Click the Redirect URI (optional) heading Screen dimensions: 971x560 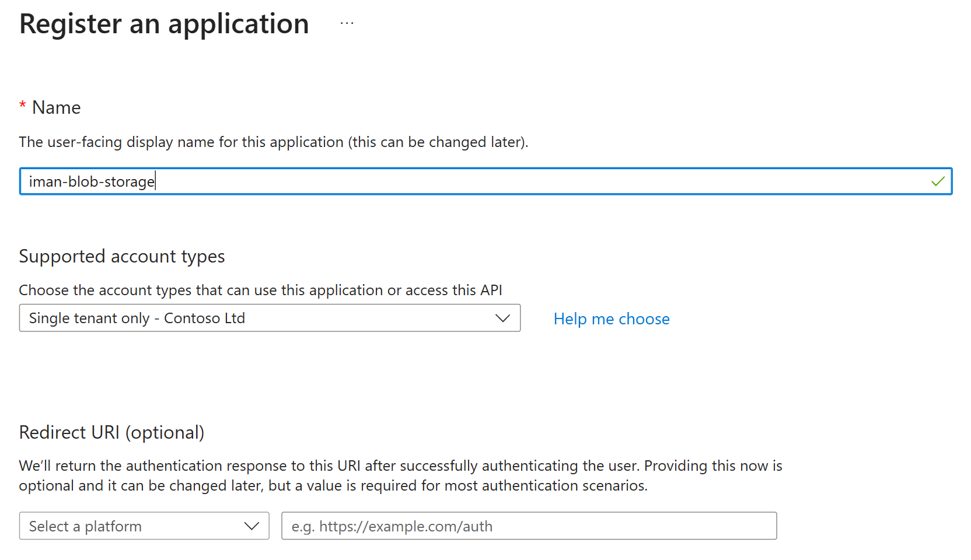[x=112, y=433]
